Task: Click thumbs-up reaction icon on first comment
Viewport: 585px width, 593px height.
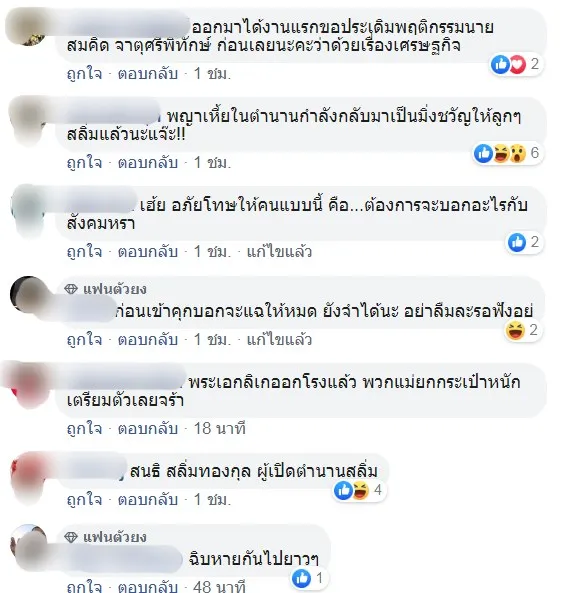Action: coord(500,64)
